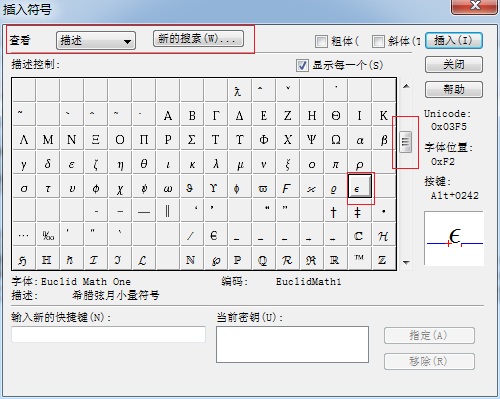
Task: Pick the capital Pi Π symbol
Action: click(144, 140)
